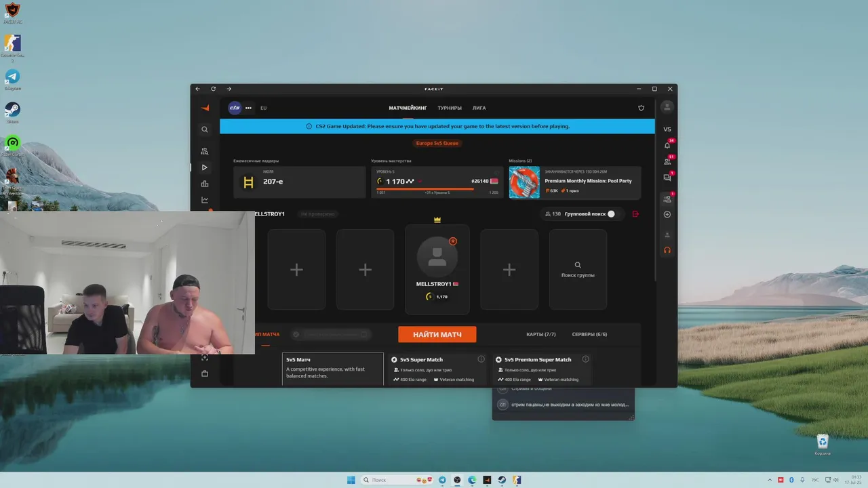The image size is (868, 488).
Task: Select the play/matchmaking icon in sidebar
Action: [205, 167]
